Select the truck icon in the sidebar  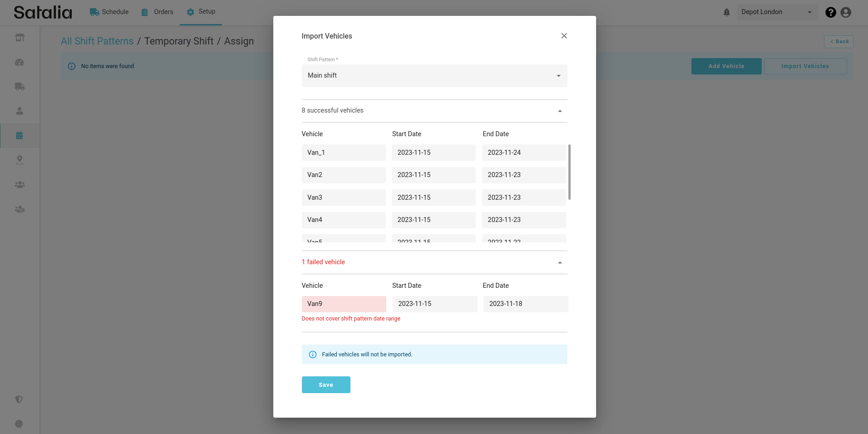(20, 87)
